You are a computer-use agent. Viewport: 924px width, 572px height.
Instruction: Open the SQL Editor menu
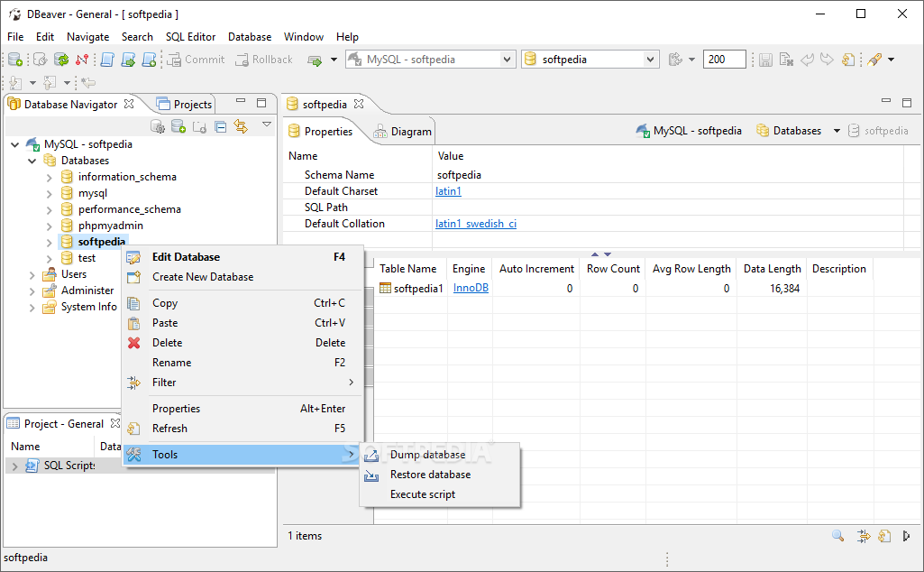190,37
